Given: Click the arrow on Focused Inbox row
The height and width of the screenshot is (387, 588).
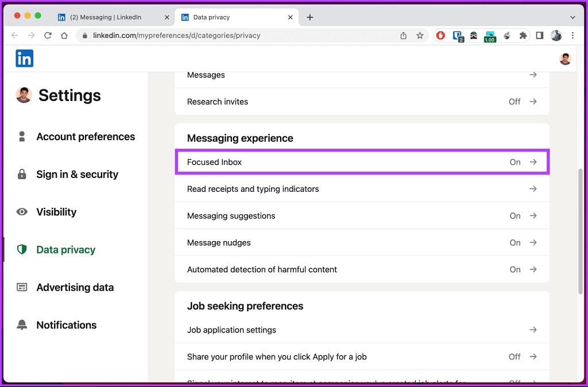Looking at the screenshot, I should [533, 161].
